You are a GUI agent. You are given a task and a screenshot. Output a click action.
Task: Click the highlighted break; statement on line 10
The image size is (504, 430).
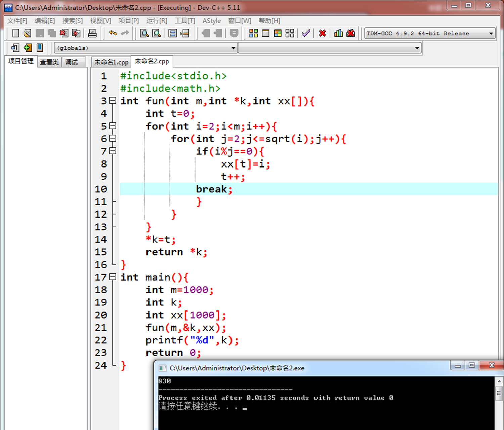[x=214, y=189]
